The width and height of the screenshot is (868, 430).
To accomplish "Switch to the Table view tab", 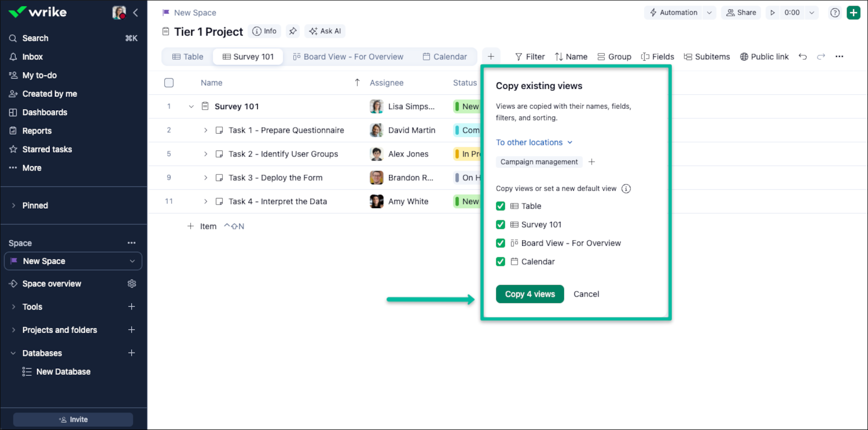I will tap(188, 57).
